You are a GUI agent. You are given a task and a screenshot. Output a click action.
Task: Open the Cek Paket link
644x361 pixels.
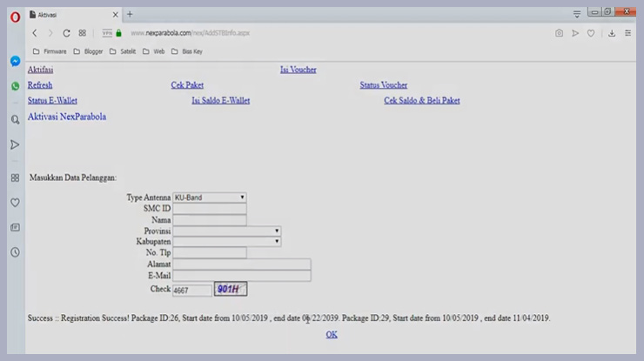click(187, 85)
